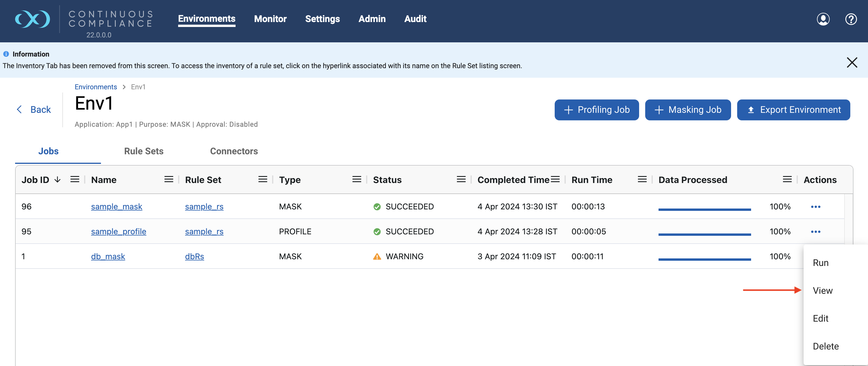Open the user profile icon
Screen dimensions: 868x366
coord(823,19)
